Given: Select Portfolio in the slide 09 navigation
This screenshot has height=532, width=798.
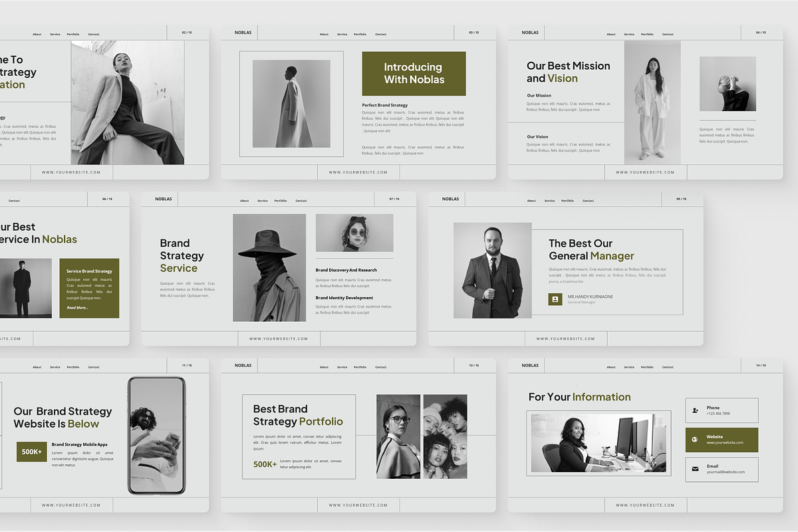Looking at the screenshot, I should coord(567,200).
